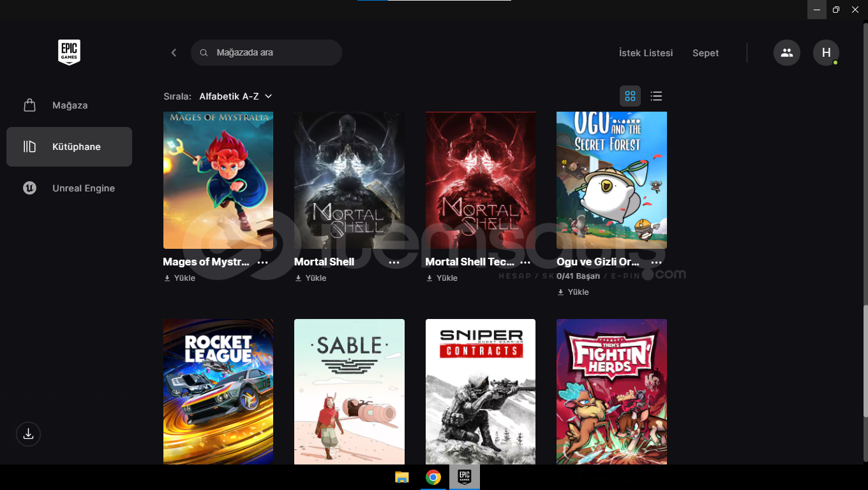Image resolution: width=868 pixels, height=490 pixels.
Task: Open Them's Fightin' Herds cover
Action: point(611,392)
